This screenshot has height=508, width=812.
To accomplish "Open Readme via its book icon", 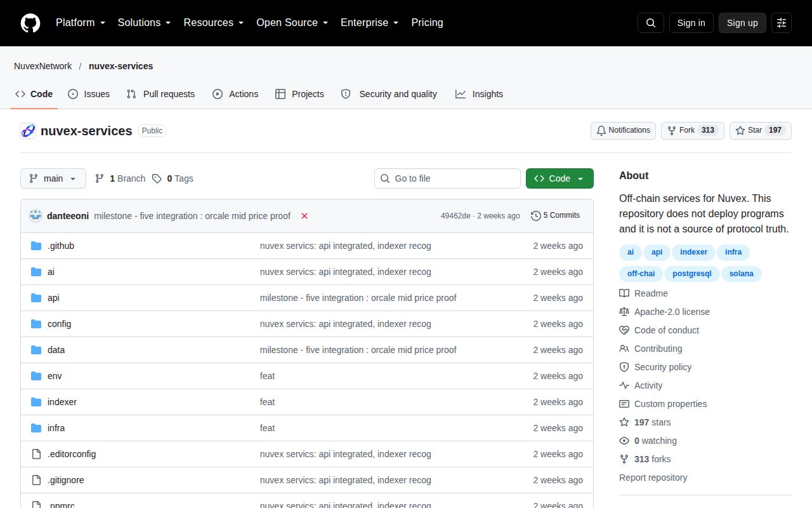I will 624,293.
